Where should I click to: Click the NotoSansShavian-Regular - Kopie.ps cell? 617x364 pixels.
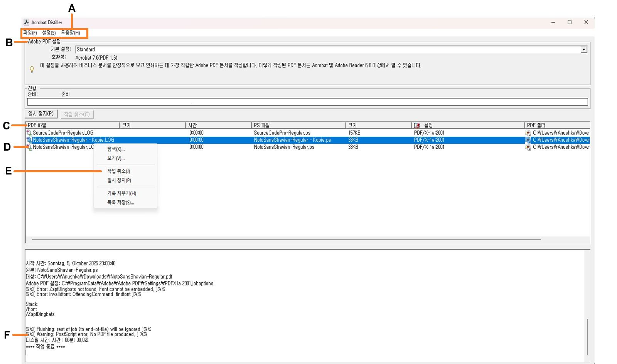[x=292, y=140]
